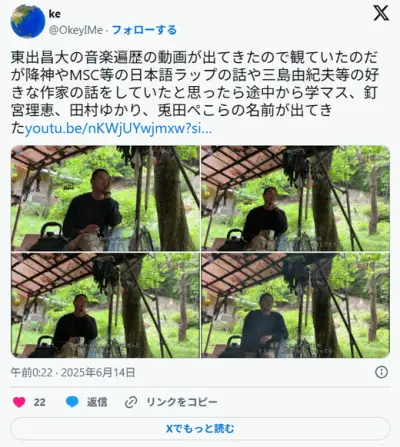Click the chain link copy icon
Screen dimensions: 400x447
131,402
